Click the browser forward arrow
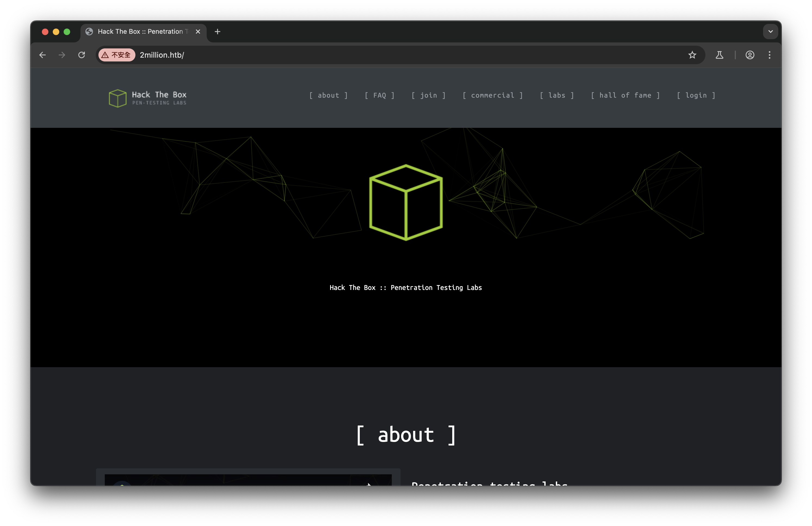The height and width of the screenshot is (526, 812). (x=62, y=55)
